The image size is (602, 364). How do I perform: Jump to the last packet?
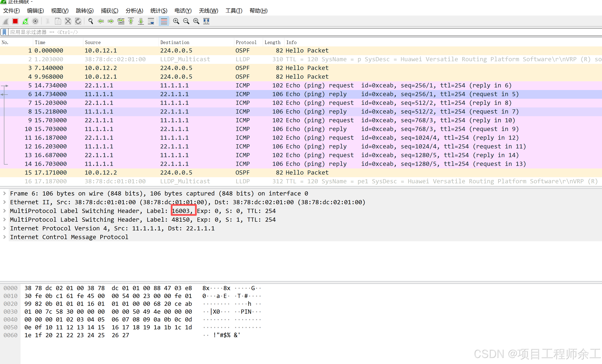point(141,21)
